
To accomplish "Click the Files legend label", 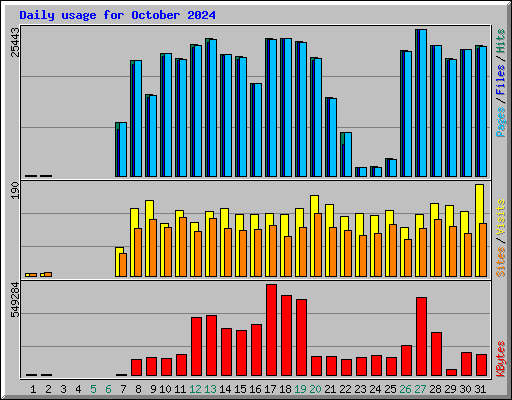I will pyautogui.click(x=500, y=80).
